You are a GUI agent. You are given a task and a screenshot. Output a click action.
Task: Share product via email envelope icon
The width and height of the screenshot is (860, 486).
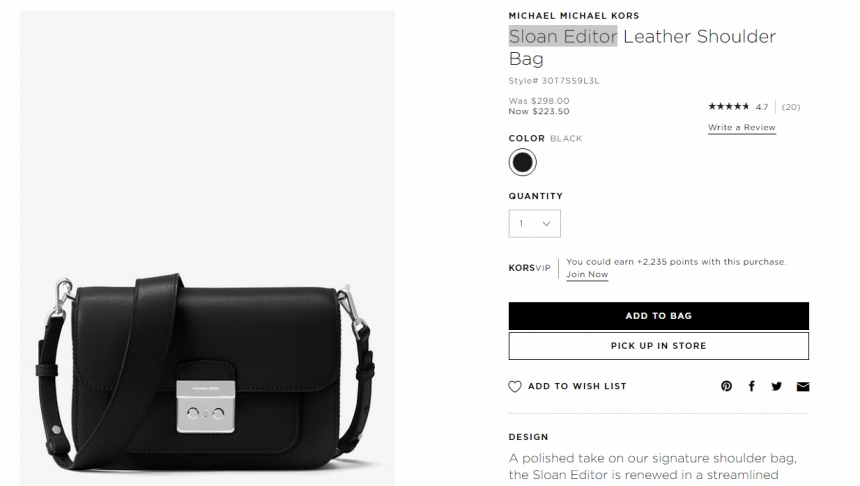point(802,387)
